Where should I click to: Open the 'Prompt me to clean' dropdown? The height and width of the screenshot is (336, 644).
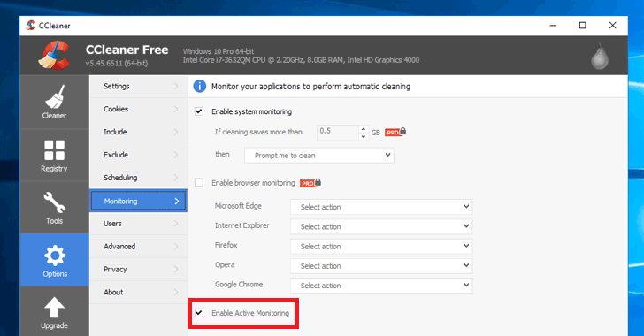pyautogui.click(x=319, y=156)
